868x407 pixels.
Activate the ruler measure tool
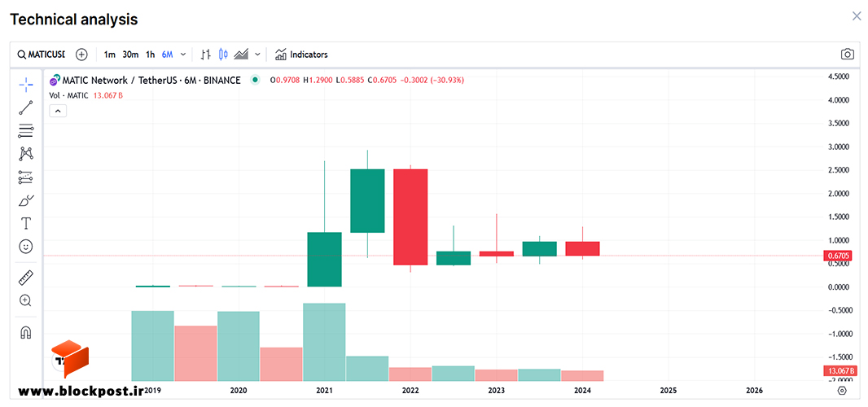coord(26,278)
